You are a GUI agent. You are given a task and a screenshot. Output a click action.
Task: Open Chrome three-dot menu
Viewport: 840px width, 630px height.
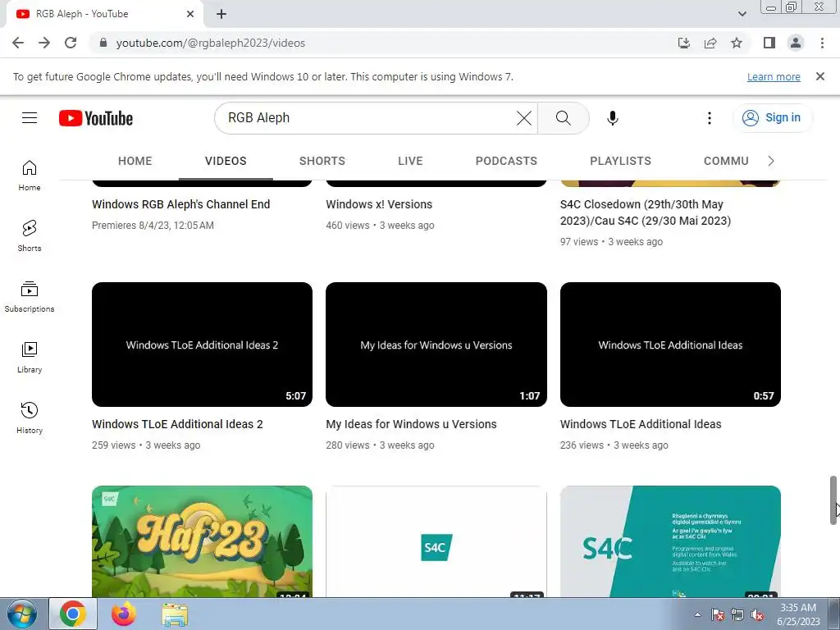point(822,43)
